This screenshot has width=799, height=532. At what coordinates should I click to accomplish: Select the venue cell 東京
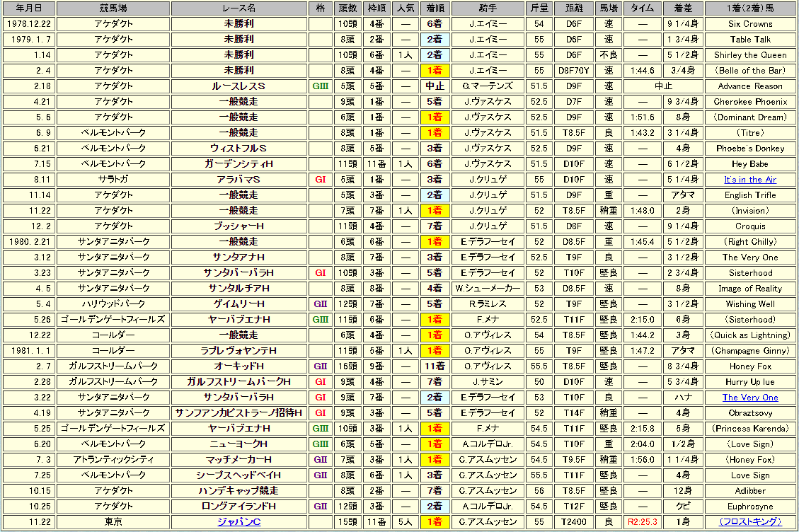point(113,522)
